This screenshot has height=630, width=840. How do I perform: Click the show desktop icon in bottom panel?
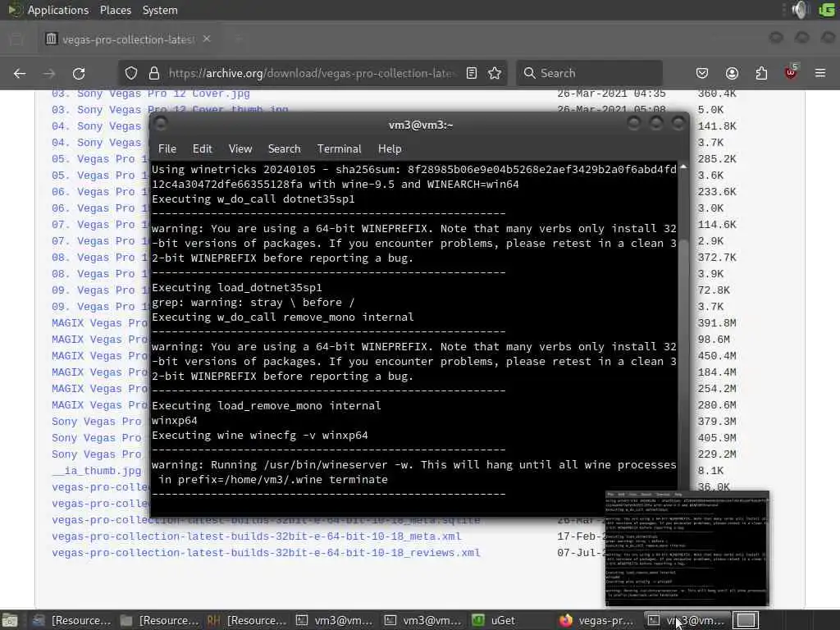pos(10,620)
